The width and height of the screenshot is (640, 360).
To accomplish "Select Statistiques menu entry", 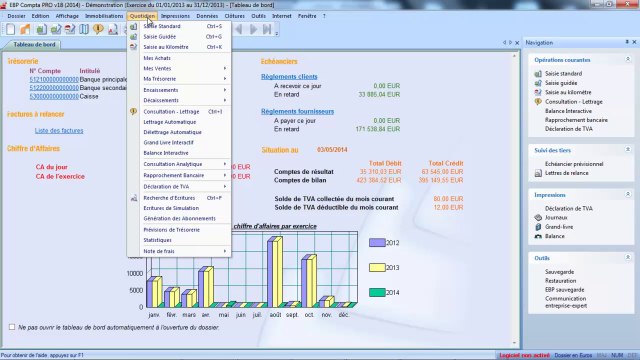I will 179,240.
